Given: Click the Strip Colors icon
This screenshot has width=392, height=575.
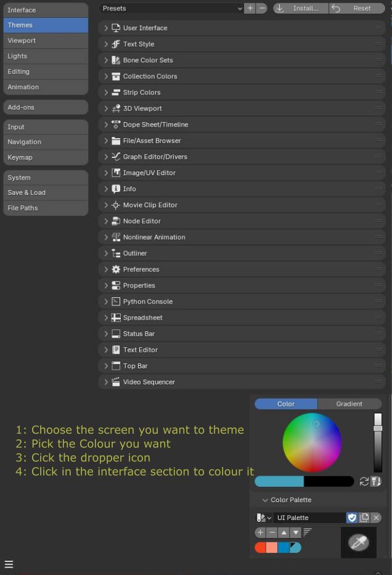Looking at the screenshot, I should pyautogui.click(x=116, y=93).
